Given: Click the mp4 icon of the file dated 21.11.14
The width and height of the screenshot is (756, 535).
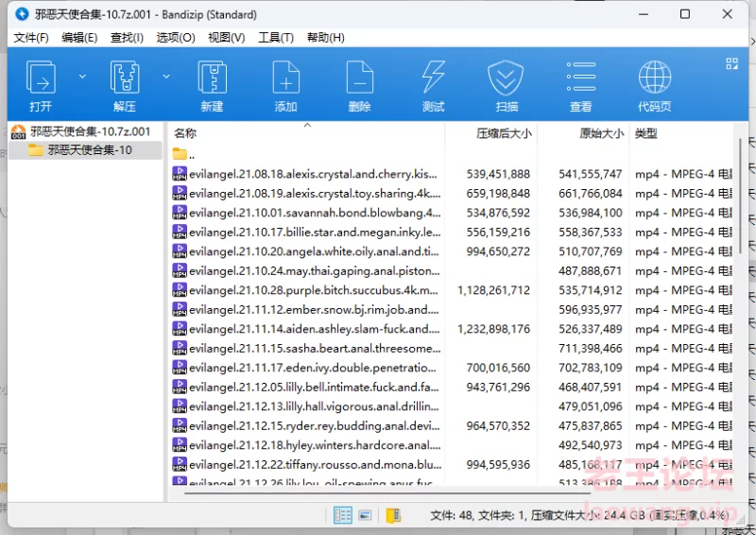Looking at the screenshot, I should click(180, 329).
